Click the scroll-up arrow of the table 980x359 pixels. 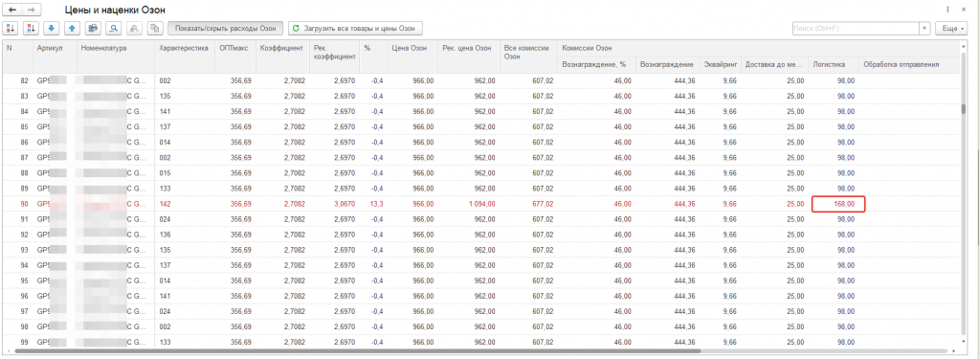pos(963,45)
